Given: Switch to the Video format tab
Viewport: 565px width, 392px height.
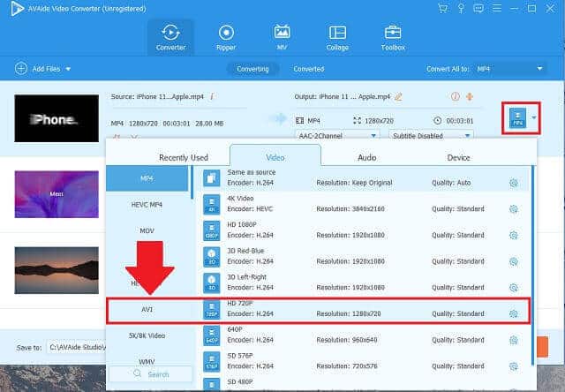Looking at the screenshot, I should click(x=275, y=157).
